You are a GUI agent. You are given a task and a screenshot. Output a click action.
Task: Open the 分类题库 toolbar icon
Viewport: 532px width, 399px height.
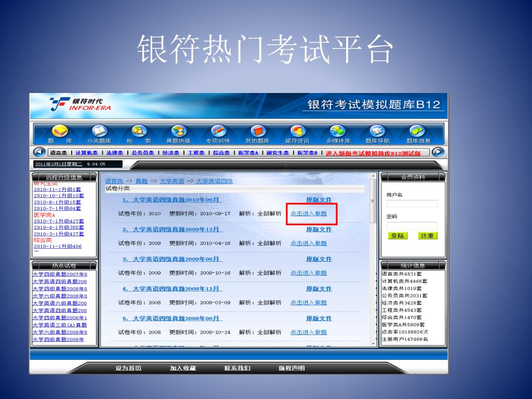99,134
